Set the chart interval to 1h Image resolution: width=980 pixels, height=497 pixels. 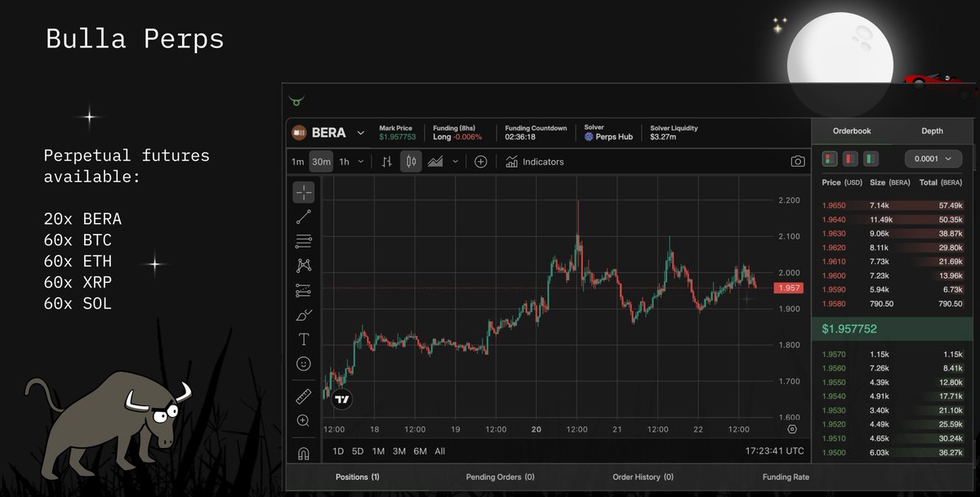(344, 162)
